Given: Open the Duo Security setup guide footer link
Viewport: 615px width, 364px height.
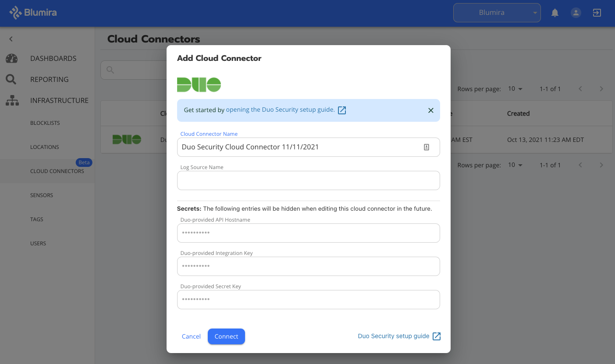Looking at the screenshot, I should [x=394, y=336].
